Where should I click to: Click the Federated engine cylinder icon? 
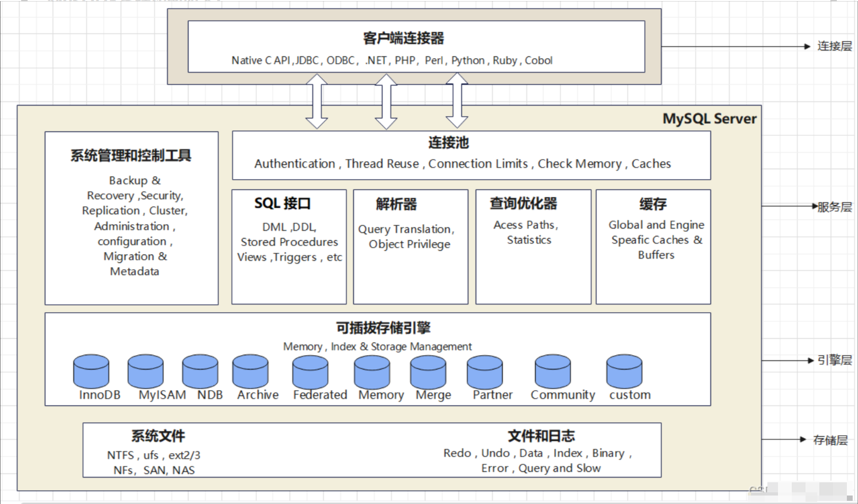tap(311, 372)
